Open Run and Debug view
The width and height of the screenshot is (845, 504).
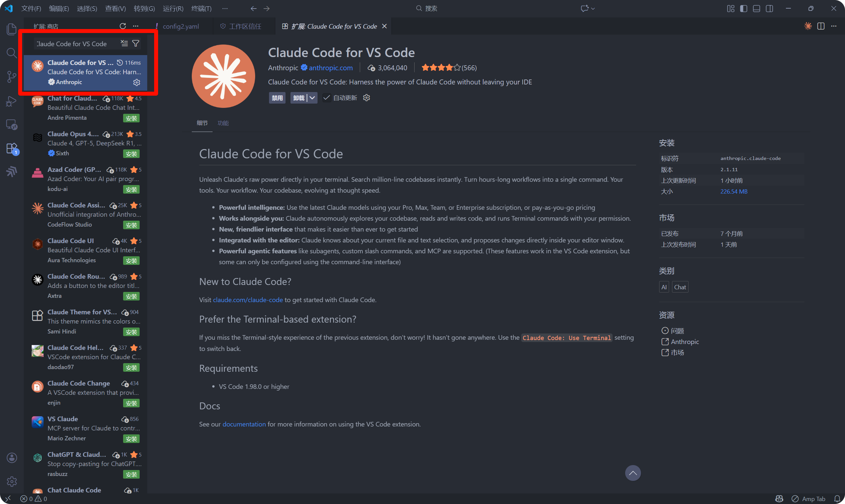pyautogui.click(x=12, y=101)
